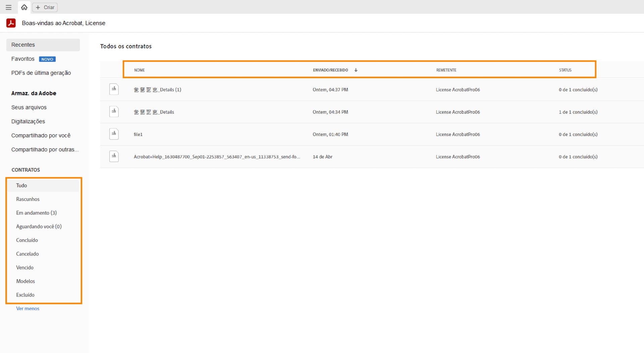The image size is (644, 353).
Task: Show Rascunhos agreements
Action: tap(28, 199)
